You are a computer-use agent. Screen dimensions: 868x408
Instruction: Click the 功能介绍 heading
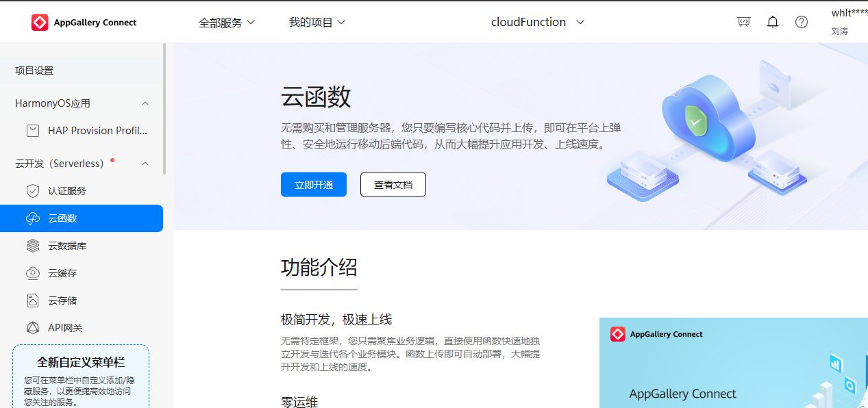click(x=319, y=267)
